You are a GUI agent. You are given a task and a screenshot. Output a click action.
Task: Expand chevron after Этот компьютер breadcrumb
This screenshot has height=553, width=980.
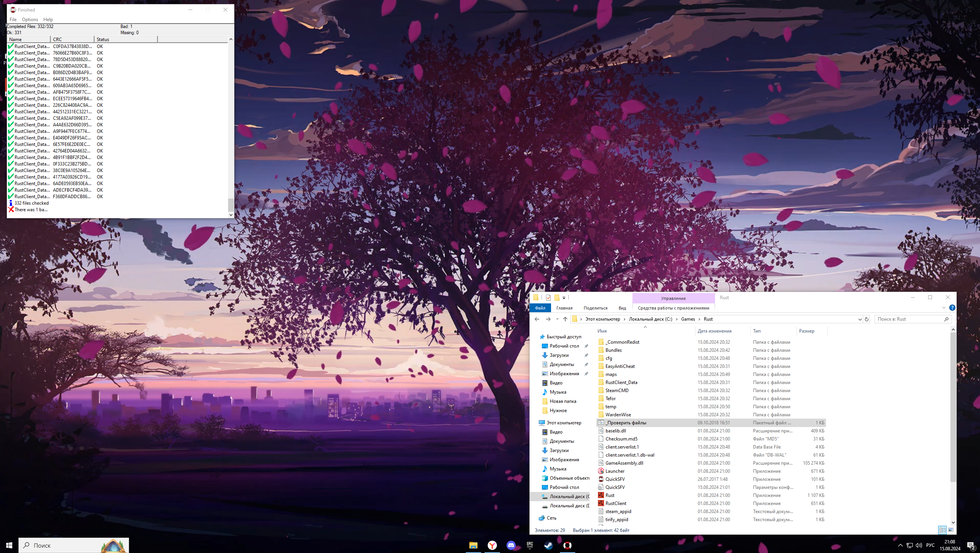[x=624, y=319]
